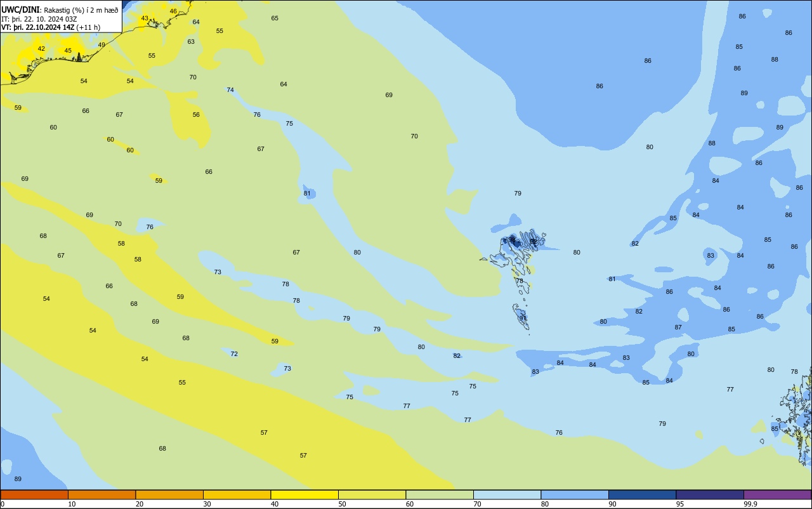
Task: Click the humidity value 74 on the map
Action: pyautogui.click(x=230, y=90)
